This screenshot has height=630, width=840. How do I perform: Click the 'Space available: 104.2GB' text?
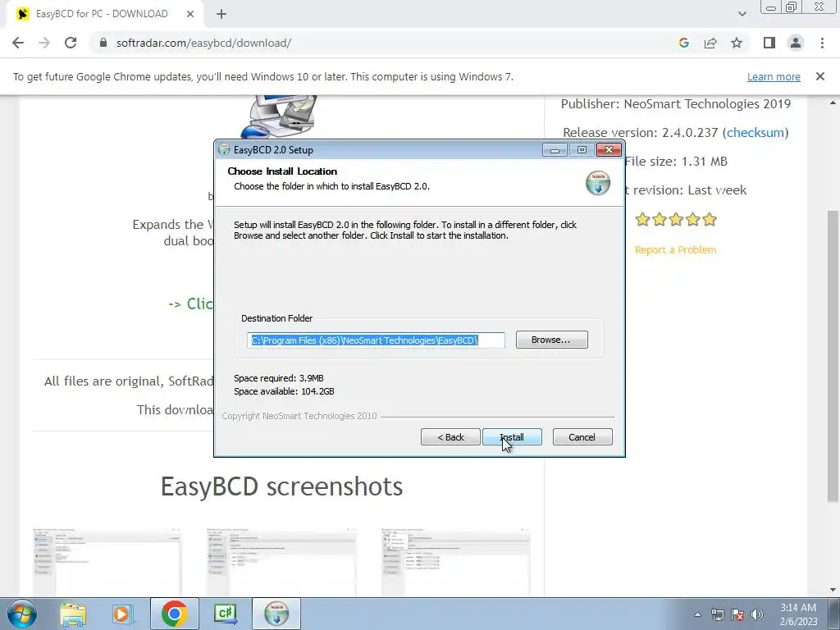coord(284,391)
